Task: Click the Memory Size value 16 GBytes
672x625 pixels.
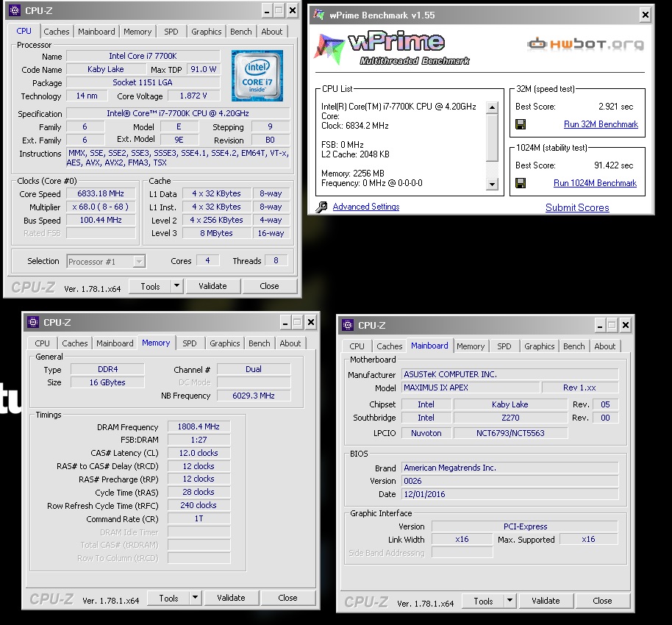Action: point(107,382)
